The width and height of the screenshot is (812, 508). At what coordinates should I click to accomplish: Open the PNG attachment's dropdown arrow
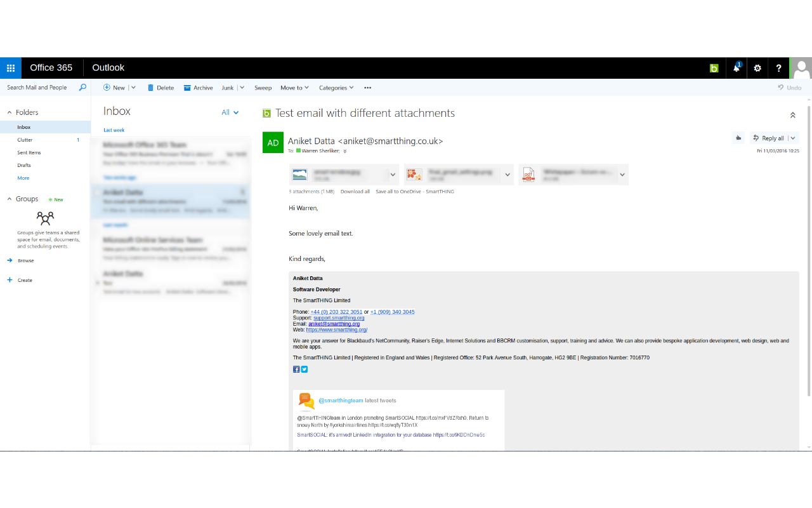[x=507, y=175]
